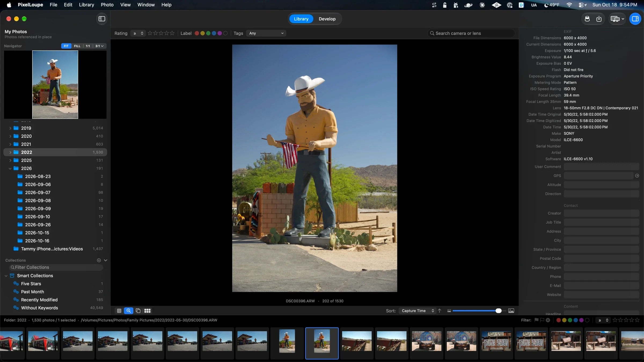
Task: Open the Tags Any dropdown
Action: 266,33
